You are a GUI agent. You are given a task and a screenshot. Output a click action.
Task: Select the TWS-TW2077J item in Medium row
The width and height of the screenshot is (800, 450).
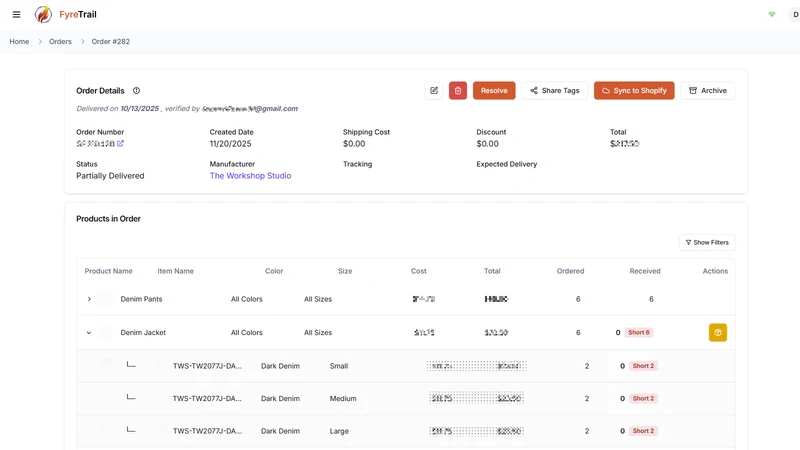click(x=207, y=398)
